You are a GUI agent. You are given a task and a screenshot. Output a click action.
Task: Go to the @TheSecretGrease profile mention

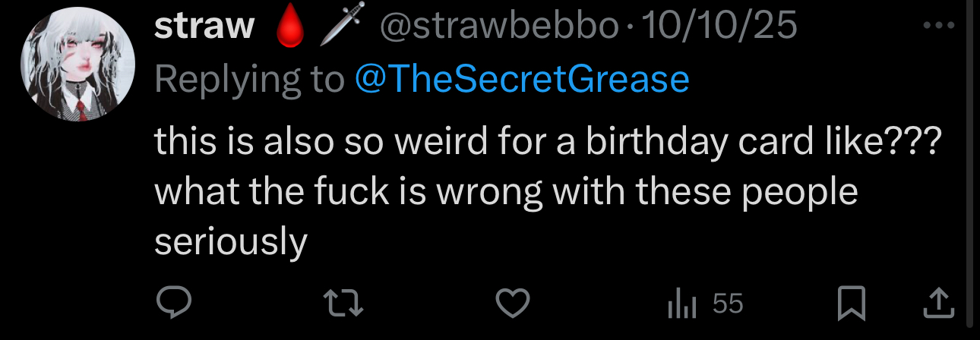pos(522,79)
